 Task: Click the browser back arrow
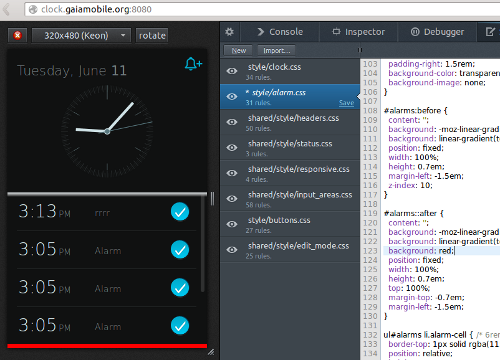click(6, 9)
